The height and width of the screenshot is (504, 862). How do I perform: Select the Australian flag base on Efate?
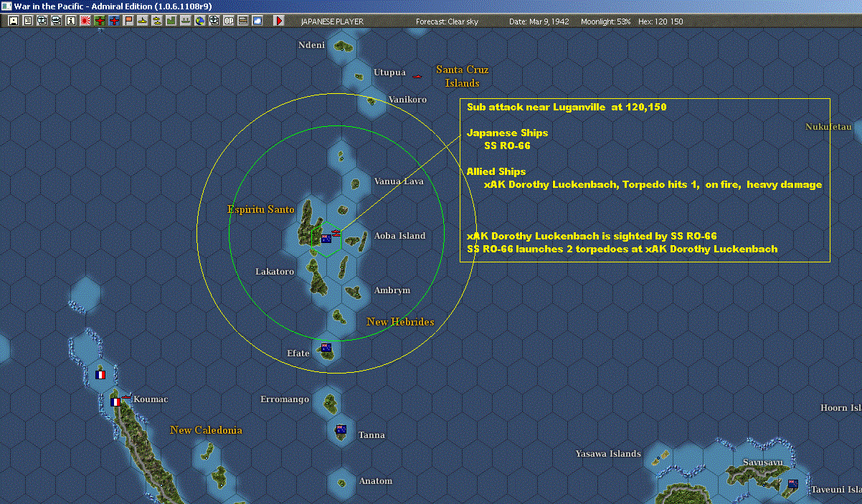coord(326,348)
